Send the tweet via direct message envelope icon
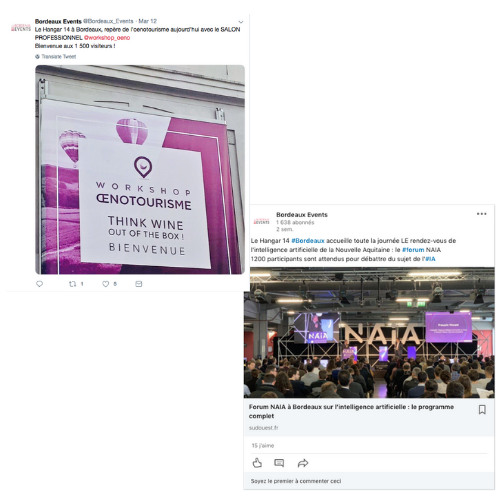 [x=139, y=284]
